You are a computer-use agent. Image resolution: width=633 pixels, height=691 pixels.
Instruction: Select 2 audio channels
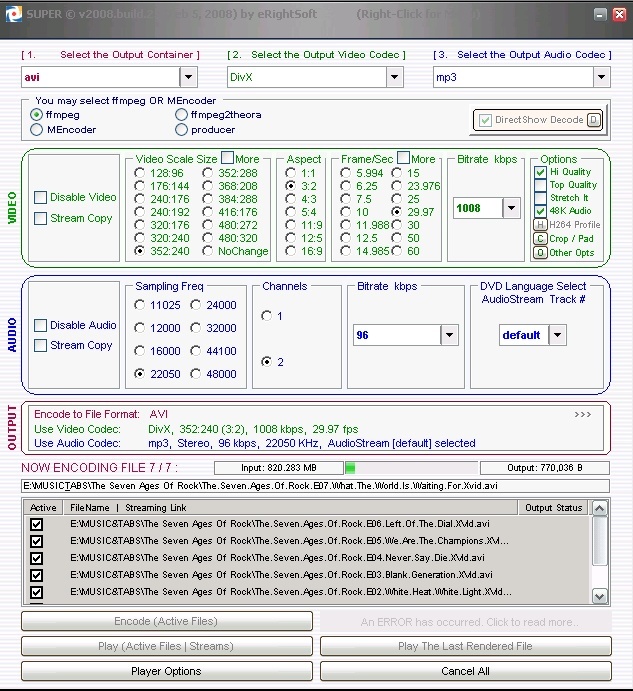pyautogui.click(x=266, y=362)
